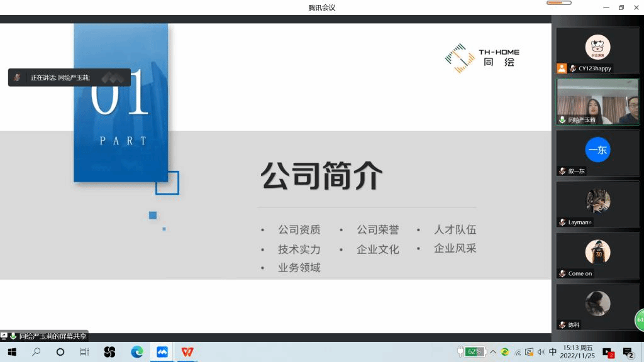The height and width of the screenshot is (362, 644).
Task: Click the green microphone icon on 同绘严玉莉's video
Action: tap(562, 119)
